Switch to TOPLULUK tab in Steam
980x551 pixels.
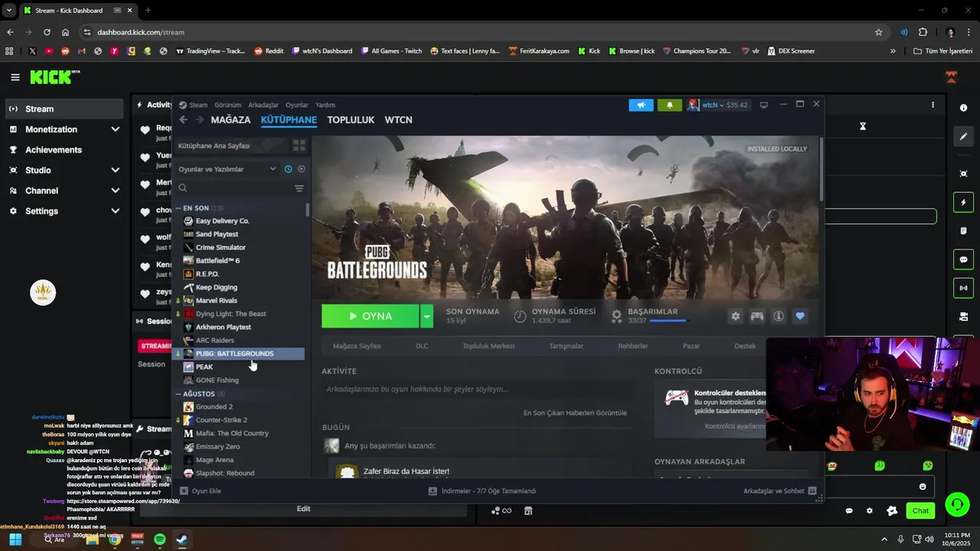coord(351,120)
